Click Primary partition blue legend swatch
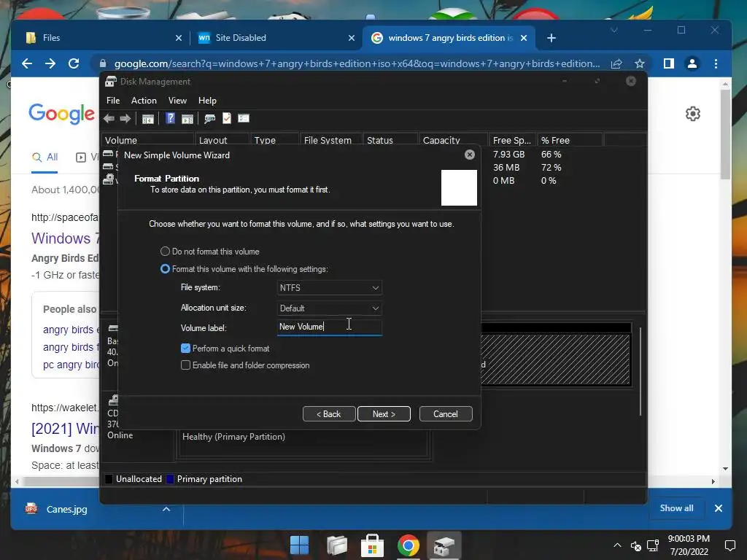This screenshot has width=747, height=560. (169, 479)
